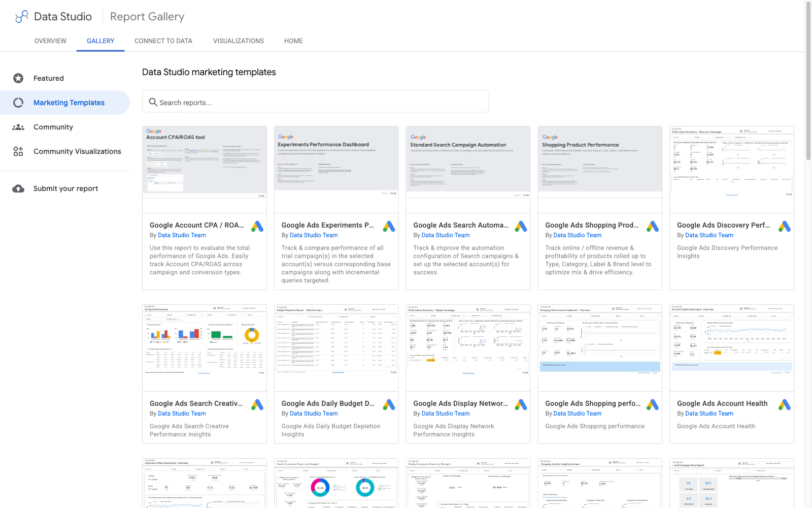Viewport: 812px width, 508px height.
Task: Open Data Studio Team link on Account Health card
Action: [709, 414]
